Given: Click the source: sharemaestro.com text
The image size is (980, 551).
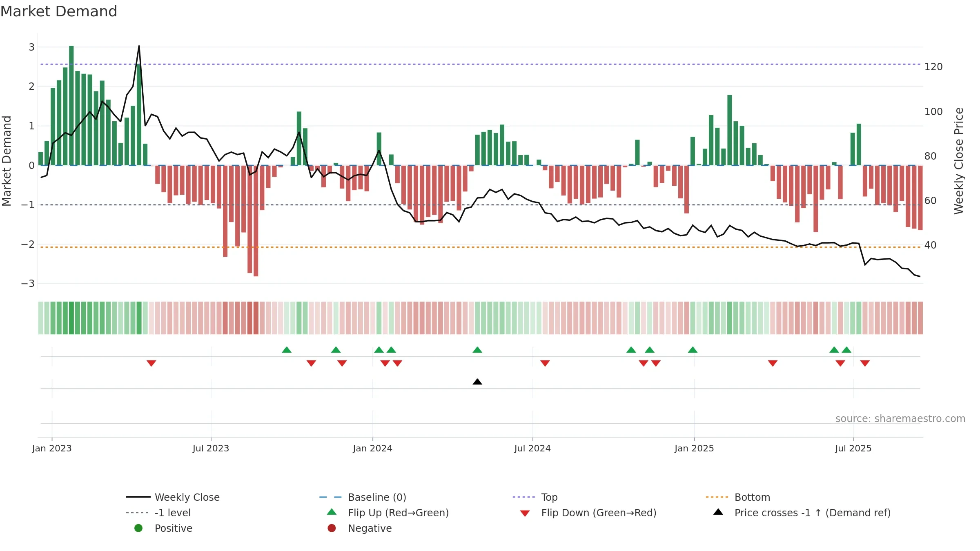Looking at the screenshot, I should (900, 419).
